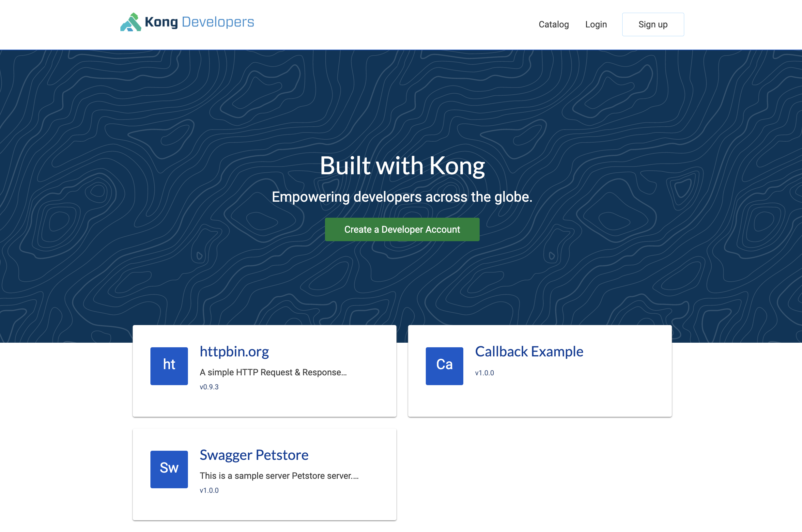Click the v0.9.3 version label
This screenshot has width=802, height=532.
[x=209, y=387]
